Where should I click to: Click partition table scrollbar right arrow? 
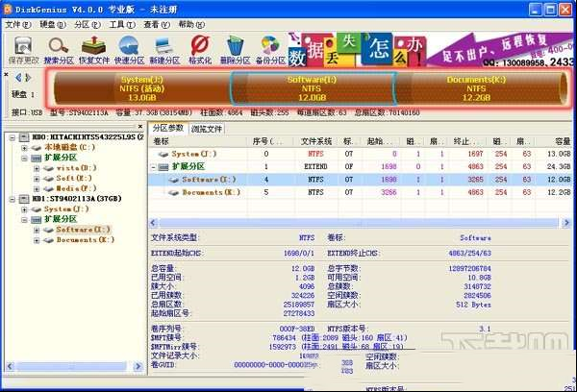(566, 223)
